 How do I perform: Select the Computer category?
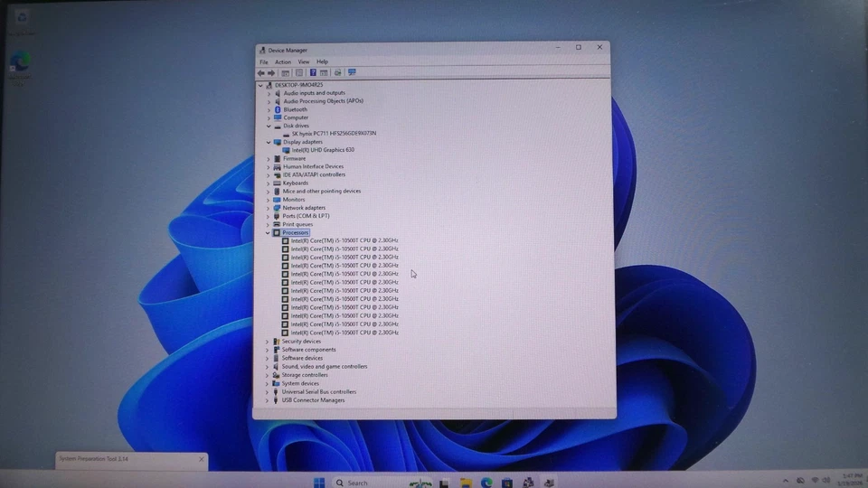pyautogui.click(x=296, y=117)
